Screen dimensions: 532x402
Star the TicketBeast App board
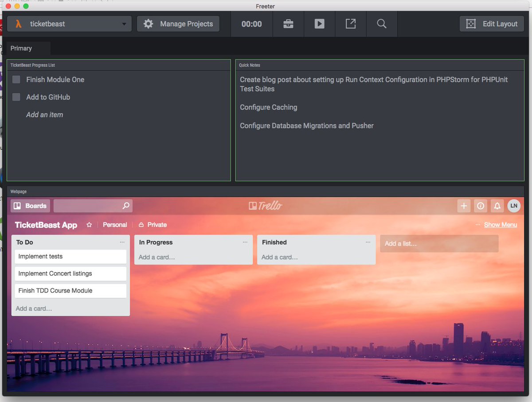tap(89, 225)
